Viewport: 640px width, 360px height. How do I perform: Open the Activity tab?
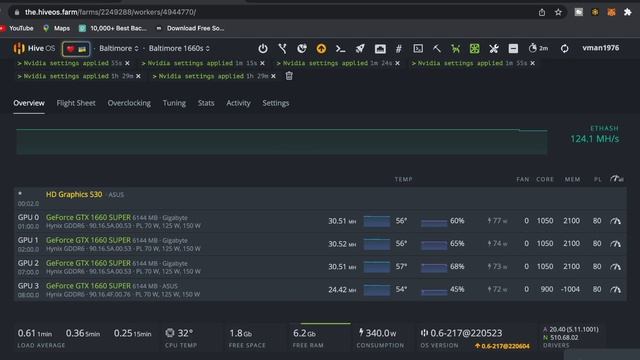click(238, 103)
